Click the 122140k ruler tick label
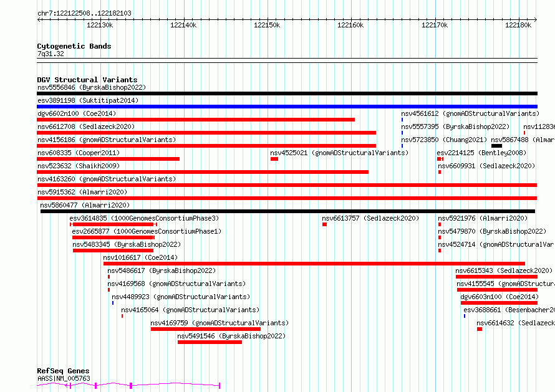This screenshot has width=555, height=392. pos(183,25)
